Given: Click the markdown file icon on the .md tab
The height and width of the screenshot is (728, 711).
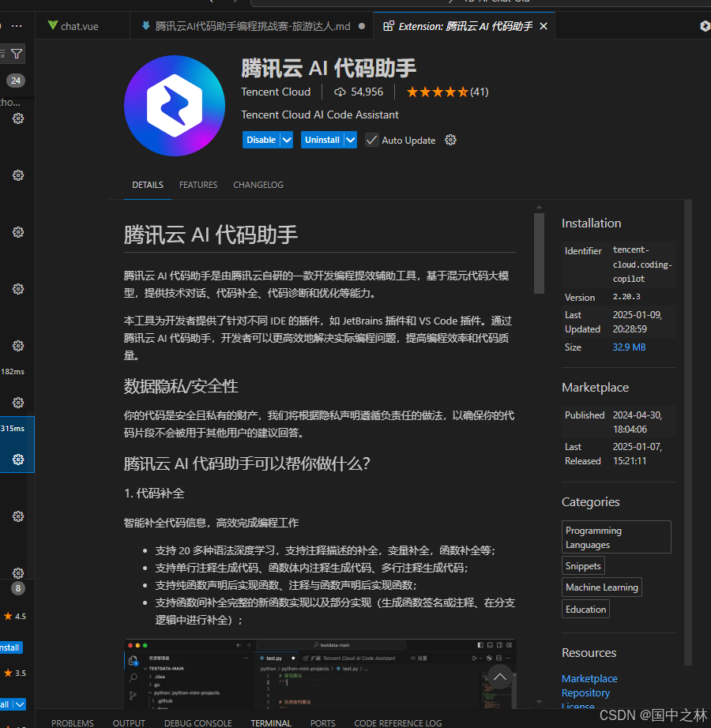Looking at the screenshot, I should pyautogui.click(x=146, y=25).
